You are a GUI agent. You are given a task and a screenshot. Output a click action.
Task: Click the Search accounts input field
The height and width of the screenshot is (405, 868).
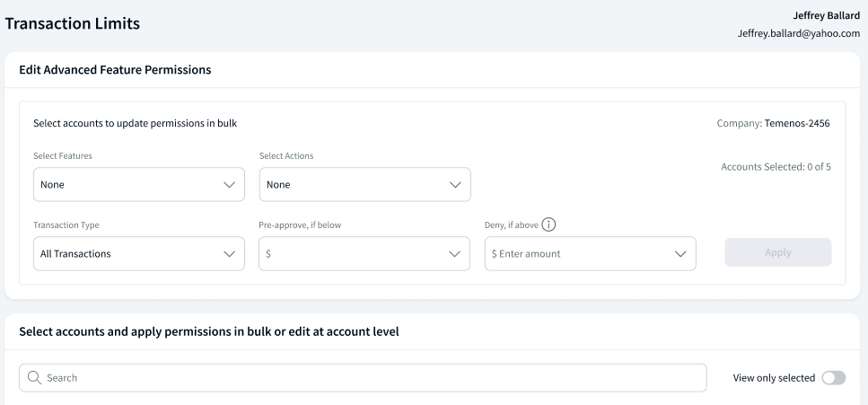click(363, 378)
